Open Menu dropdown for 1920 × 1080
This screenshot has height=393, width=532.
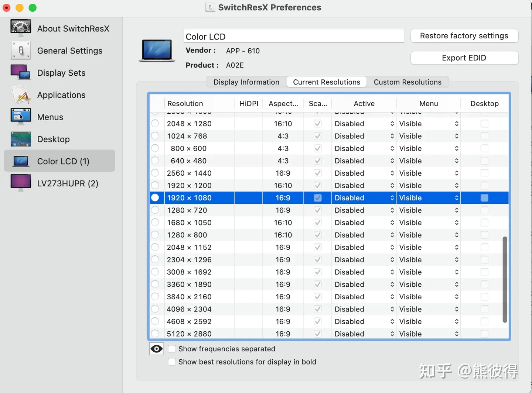429,198
